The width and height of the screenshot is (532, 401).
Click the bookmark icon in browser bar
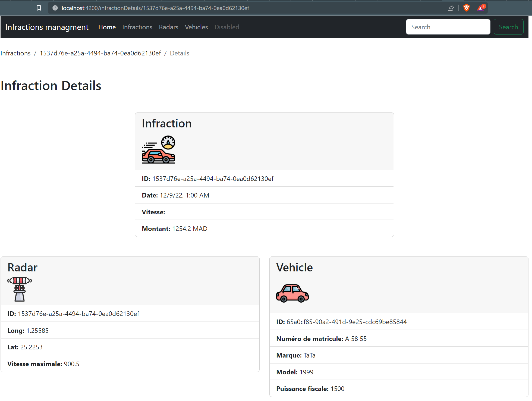pyautogui.click(x=39, y=8)
